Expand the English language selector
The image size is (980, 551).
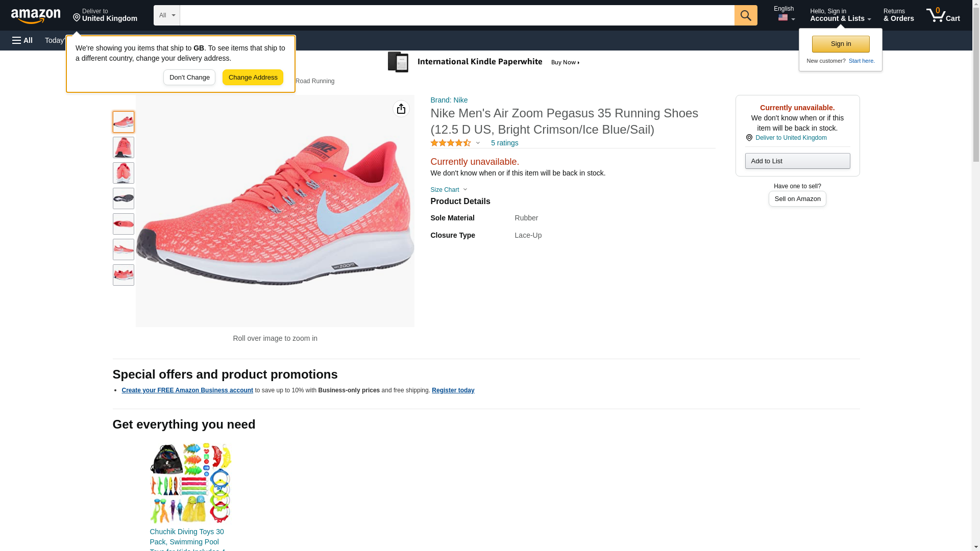click(x=784, y=14)
